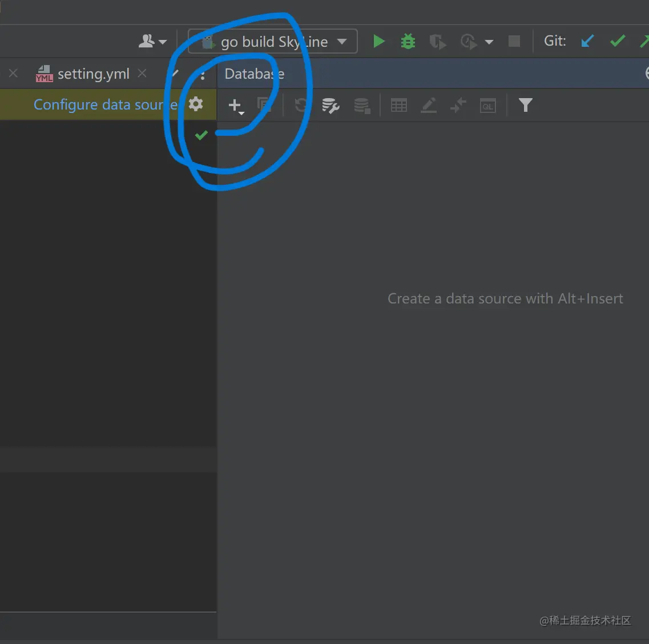649x644 pixels.
Task: Click the Configure data source link
Action: tap(106, 104)
